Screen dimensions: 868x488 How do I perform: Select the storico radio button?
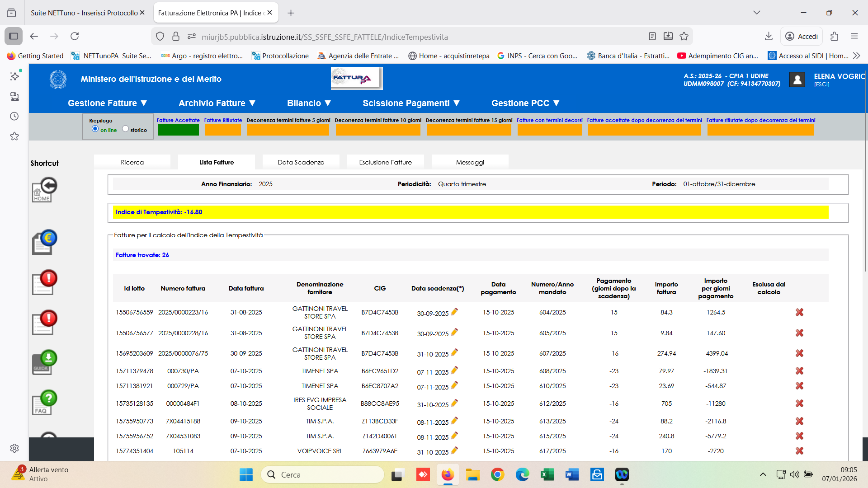click(125, 129)
